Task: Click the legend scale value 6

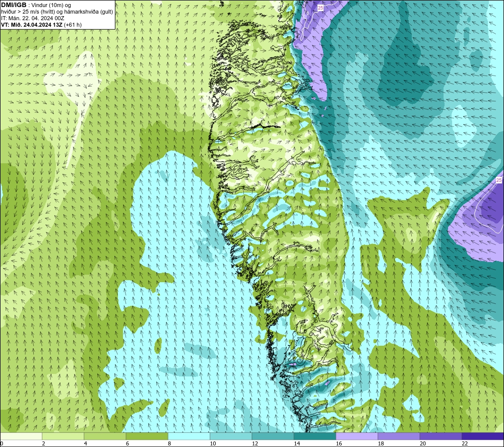Action: coord(128,443)
